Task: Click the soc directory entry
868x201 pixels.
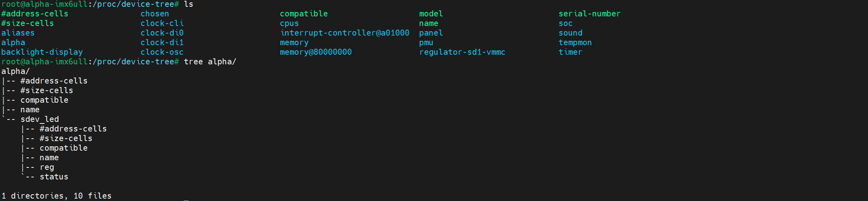Action: (565, 23)
